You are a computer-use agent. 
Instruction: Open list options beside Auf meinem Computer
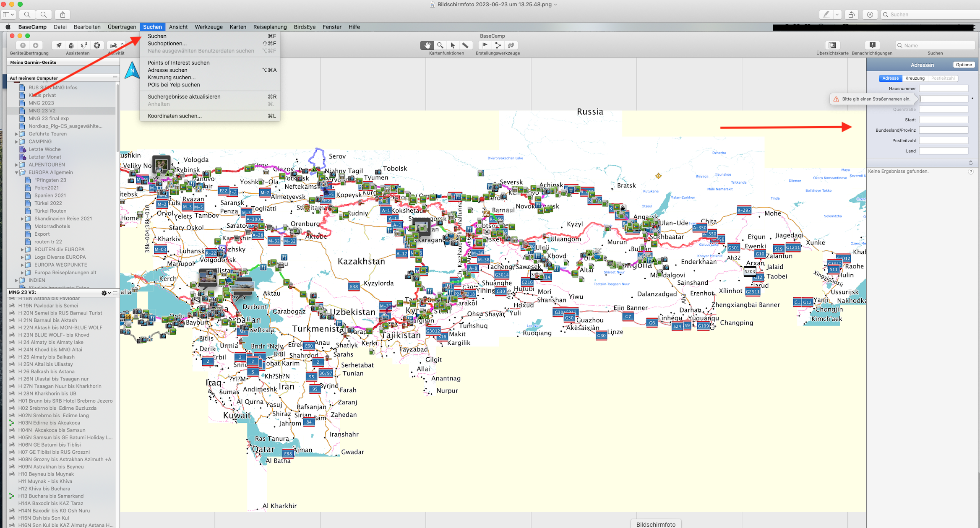click(115, 78)
